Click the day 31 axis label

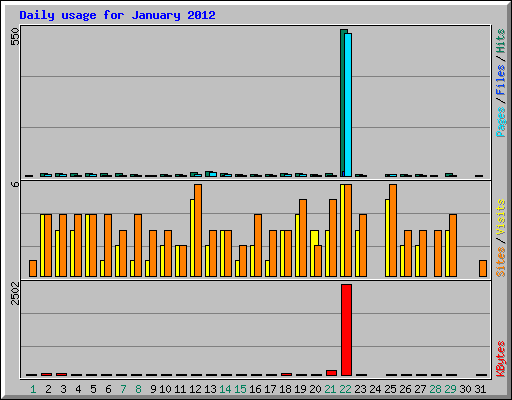480,389
